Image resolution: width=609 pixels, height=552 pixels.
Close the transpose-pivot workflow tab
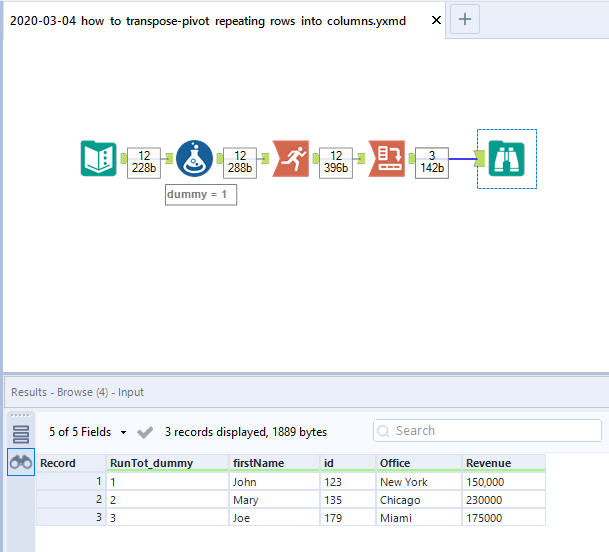click(x=436, y=20)
